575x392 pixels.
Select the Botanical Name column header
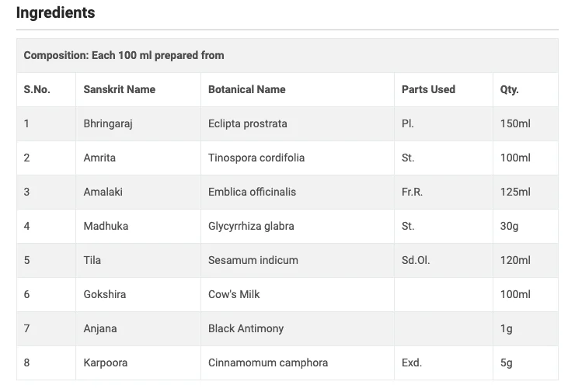[x=246, y=89]
